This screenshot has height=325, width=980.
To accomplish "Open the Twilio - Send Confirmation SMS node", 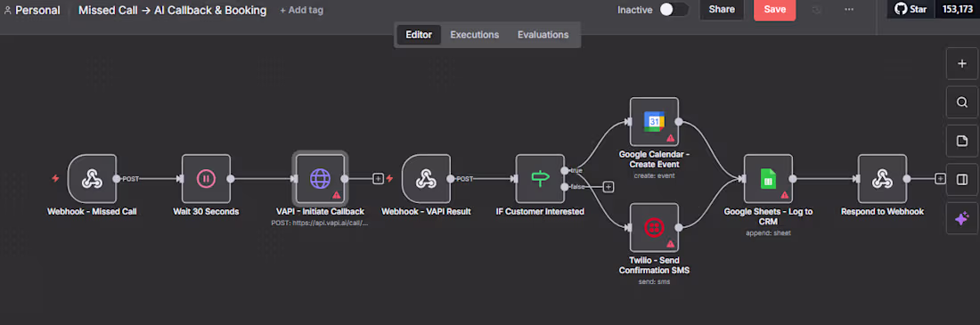I will coord(655,228).
